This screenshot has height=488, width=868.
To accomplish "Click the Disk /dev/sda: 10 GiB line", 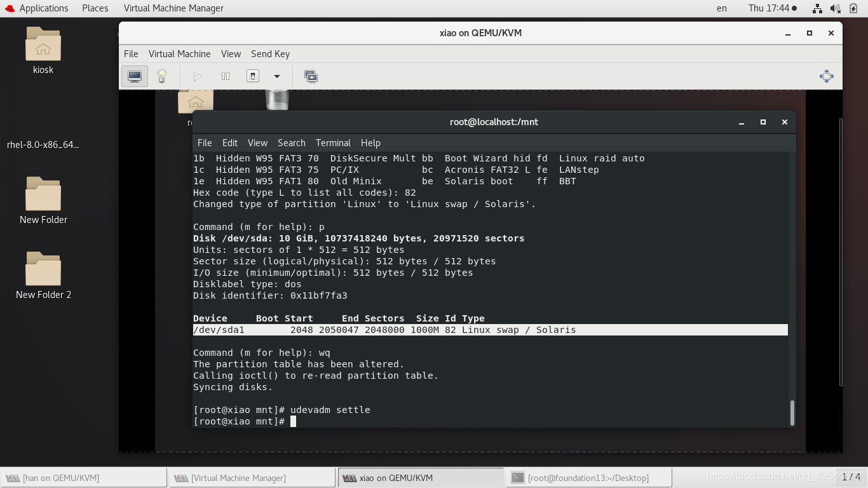I will coord(359,238).
